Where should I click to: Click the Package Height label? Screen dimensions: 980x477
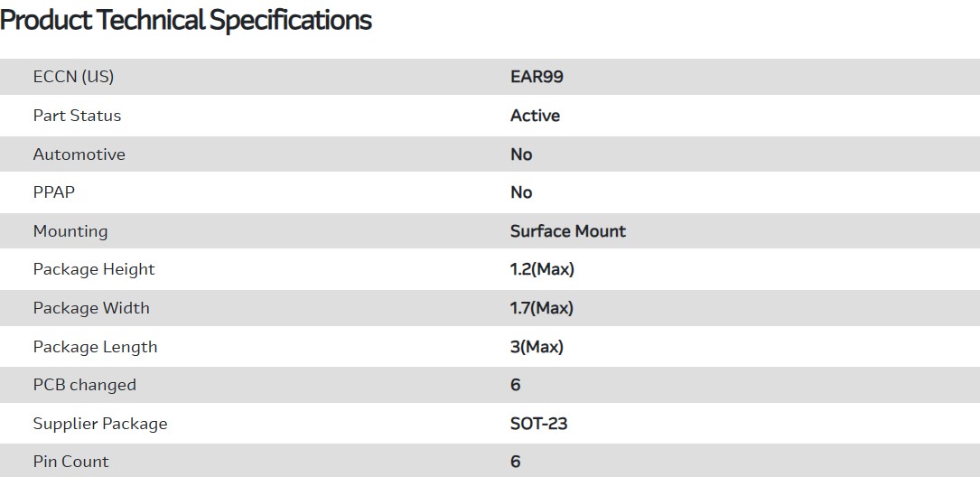pyautogui.click(x=94, y=269)
